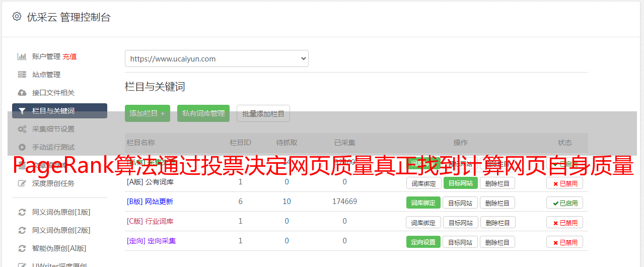Viewport: 644px width, 267px height.
Task: Open 定向设置 for the 定向采集 row
Action: [x=423, y=242]
